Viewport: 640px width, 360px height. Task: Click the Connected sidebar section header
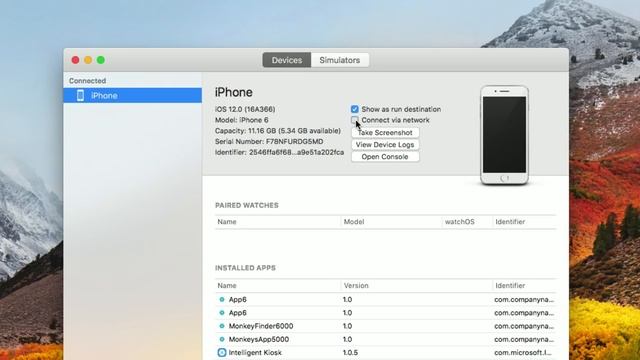(x=87, y=81)
